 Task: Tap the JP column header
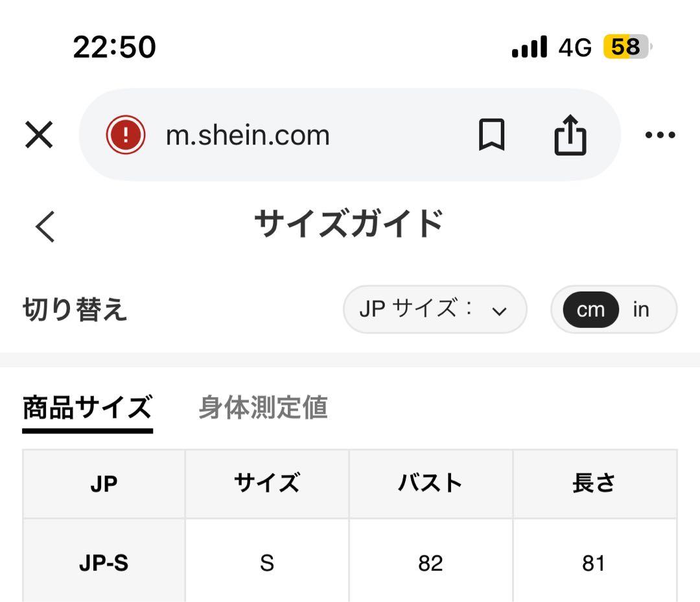104,484
